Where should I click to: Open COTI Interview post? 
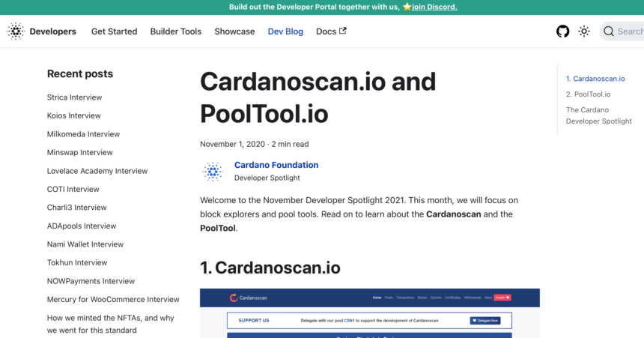(73, 189)
